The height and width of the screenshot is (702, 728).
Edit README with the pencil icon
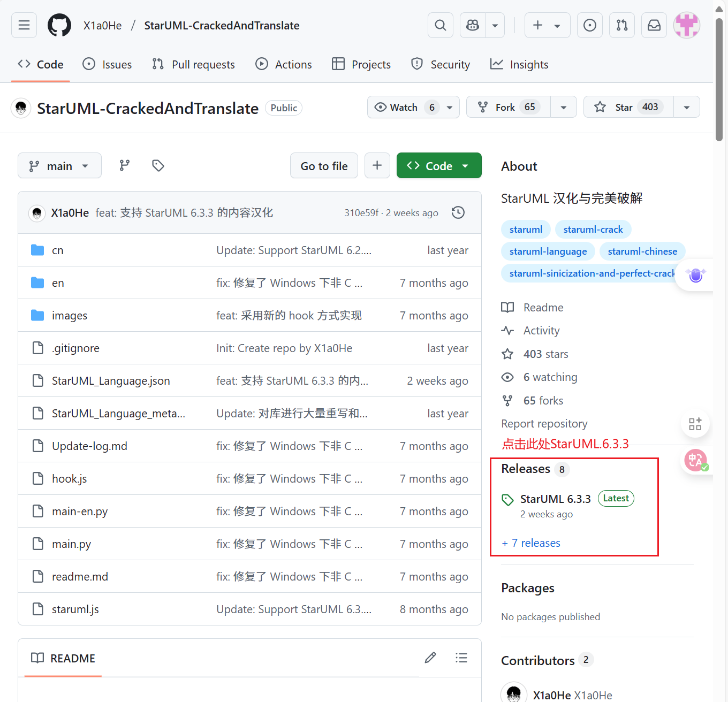click(430, 658)
